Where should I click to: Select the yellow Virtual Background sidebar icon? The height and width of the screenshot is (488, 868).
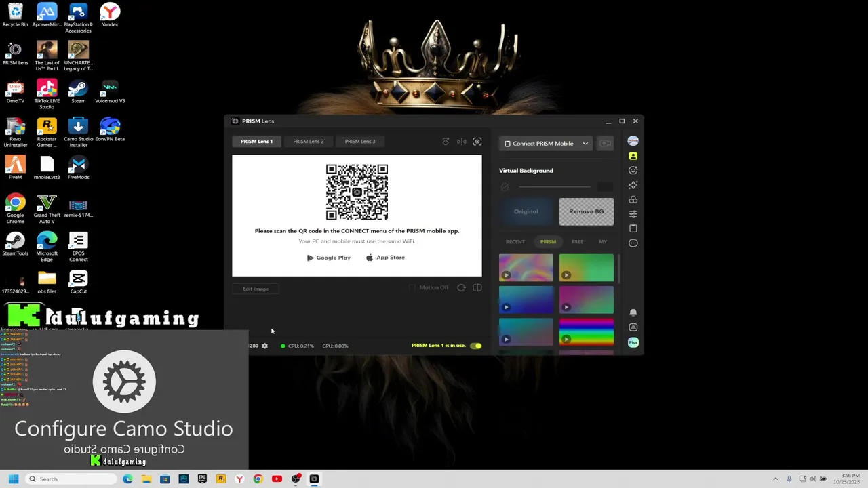coord(633,156)
